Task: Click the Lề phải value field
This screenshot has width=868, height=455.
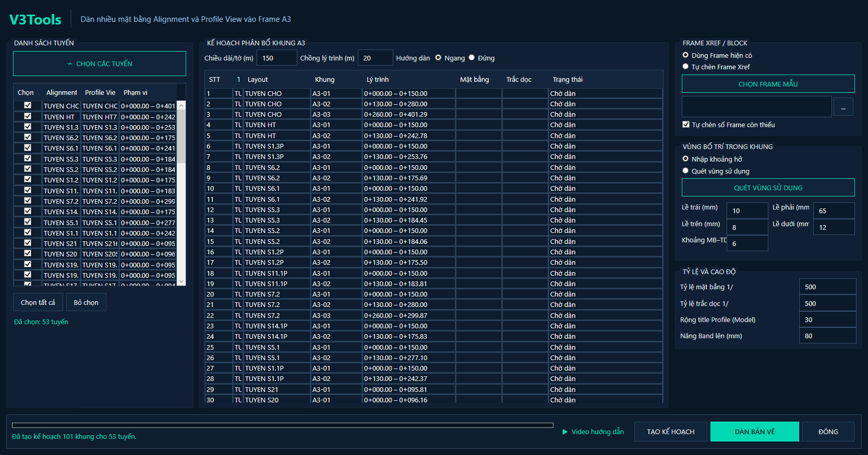Action: (834, 211)
